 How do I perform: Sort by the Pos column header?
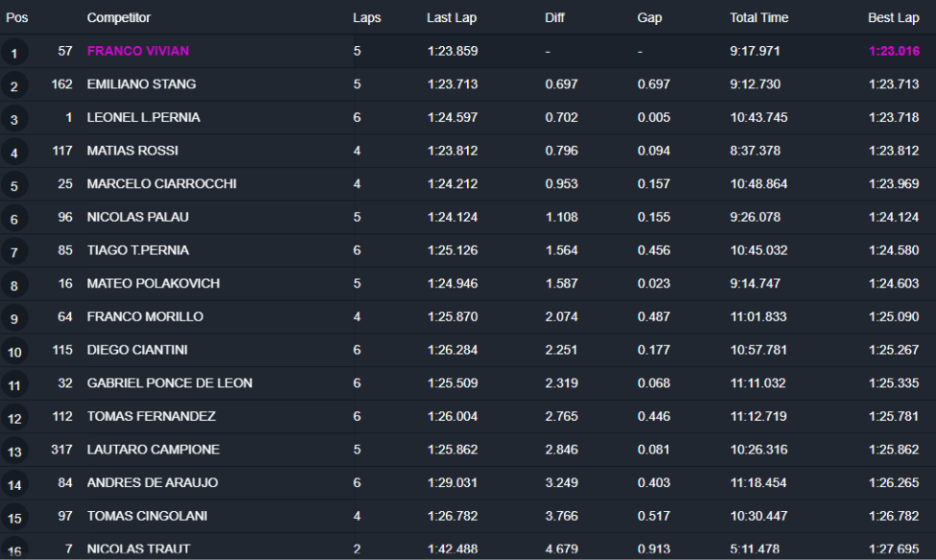[16, 18]
